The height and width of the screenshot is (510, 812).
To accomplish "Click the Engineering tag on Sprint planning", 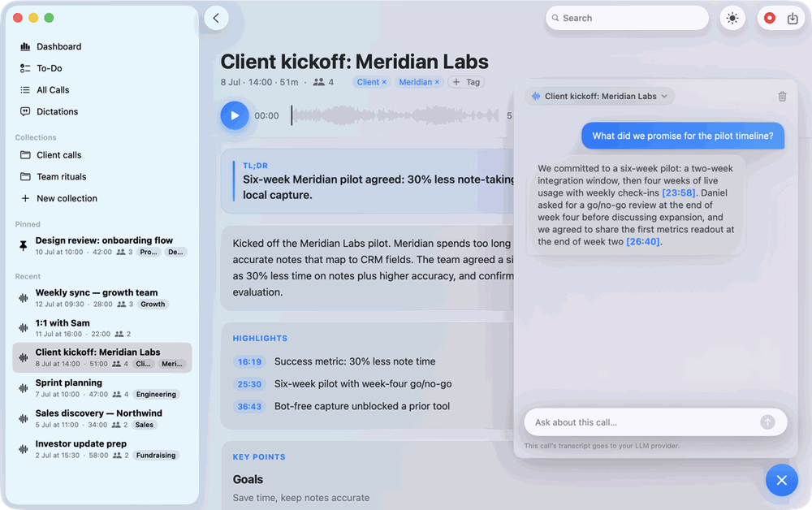I will point(157,395).
